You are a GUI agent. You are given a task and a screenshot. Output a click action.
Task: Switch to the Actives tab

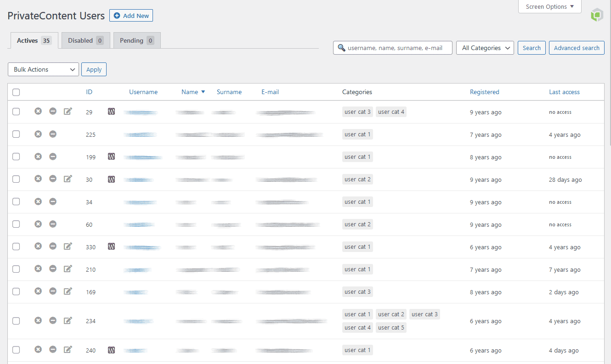tap(34, 40)
